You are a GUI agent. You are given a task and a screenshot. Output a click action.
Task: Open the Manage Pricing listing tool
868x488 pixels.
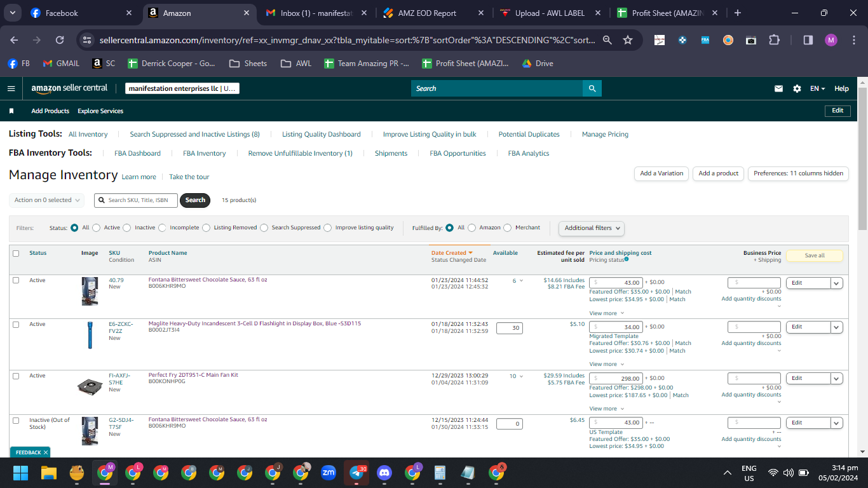click(x=605, y=135)
